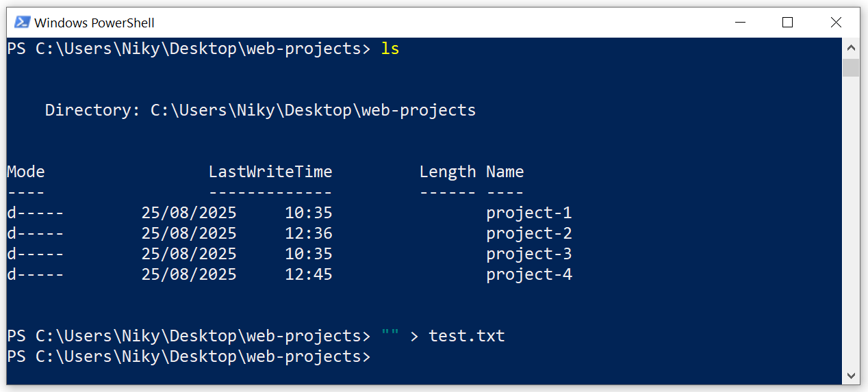Maximize the PowerShell window

787,23
